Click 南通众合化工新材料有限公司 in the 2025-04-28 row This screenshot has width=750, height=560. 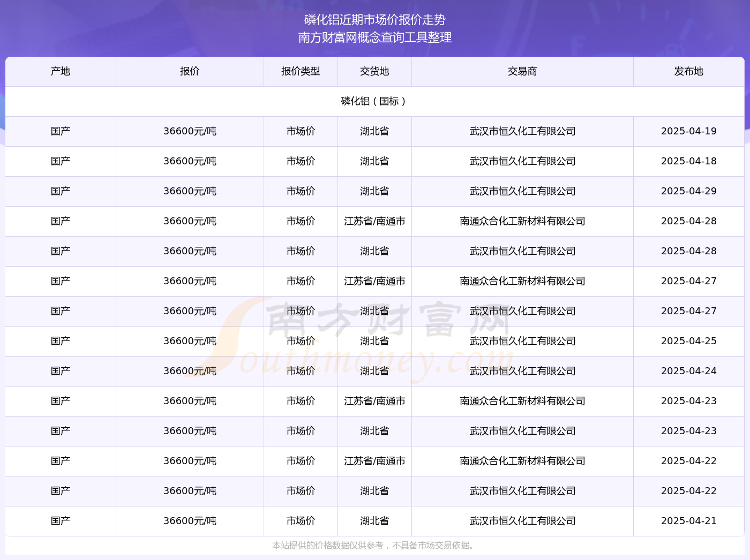522,221
